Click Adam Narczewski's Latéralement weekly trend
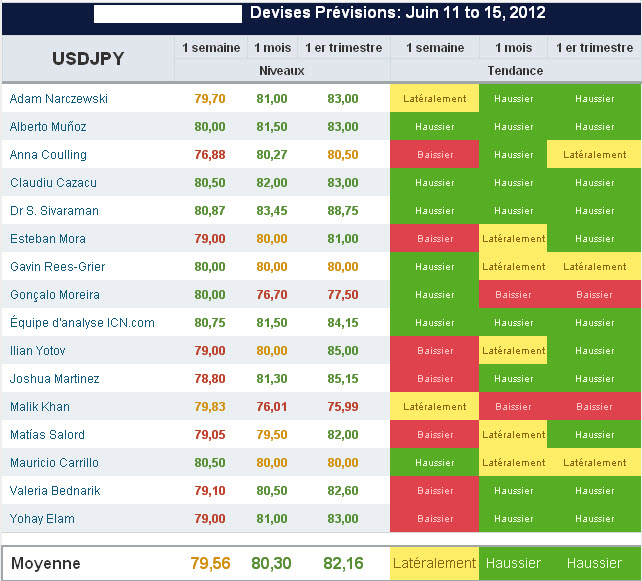Image resolution: width=642 pixels, height=581 pixels. (x=434, y=98)
